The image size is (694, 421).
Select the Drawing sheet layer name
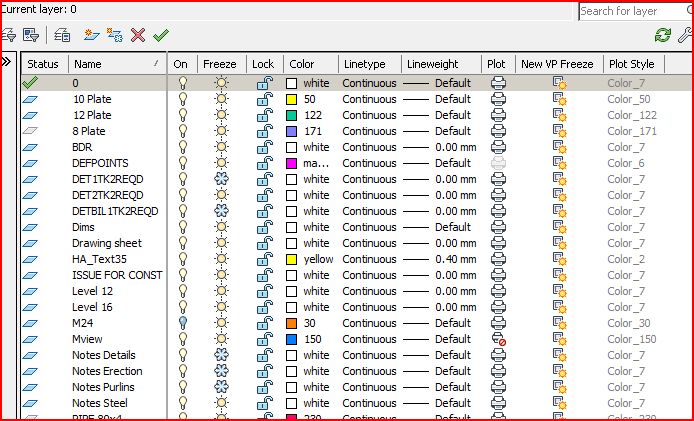[107, 243]
